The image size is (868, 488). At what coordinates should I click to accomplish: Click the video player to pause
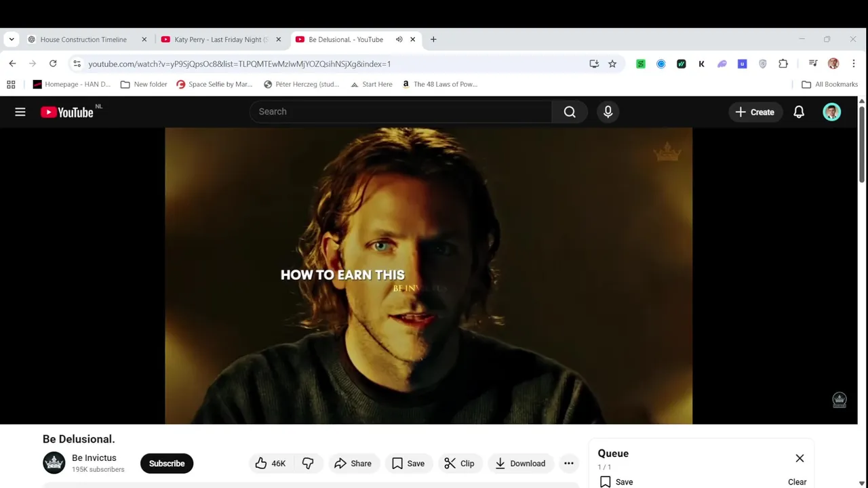pyautogui.click(x=429, y=276)
